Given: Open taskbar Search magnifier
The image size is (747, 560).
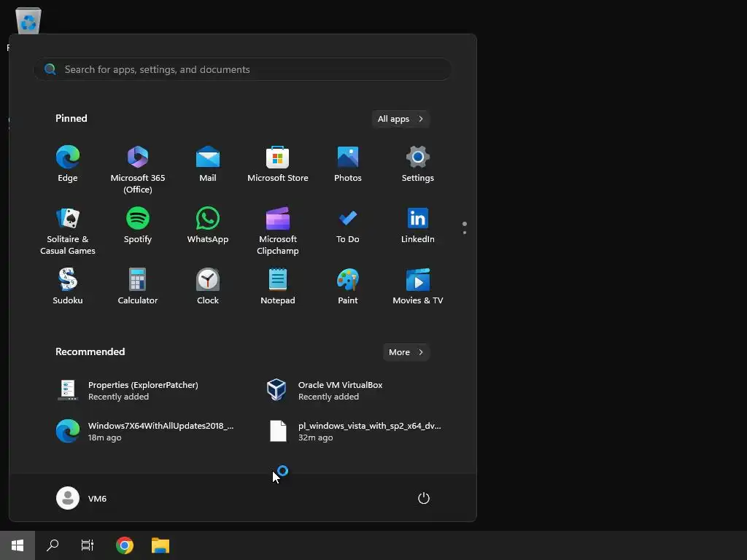Looking at the screenshot, I should [53, 545].
